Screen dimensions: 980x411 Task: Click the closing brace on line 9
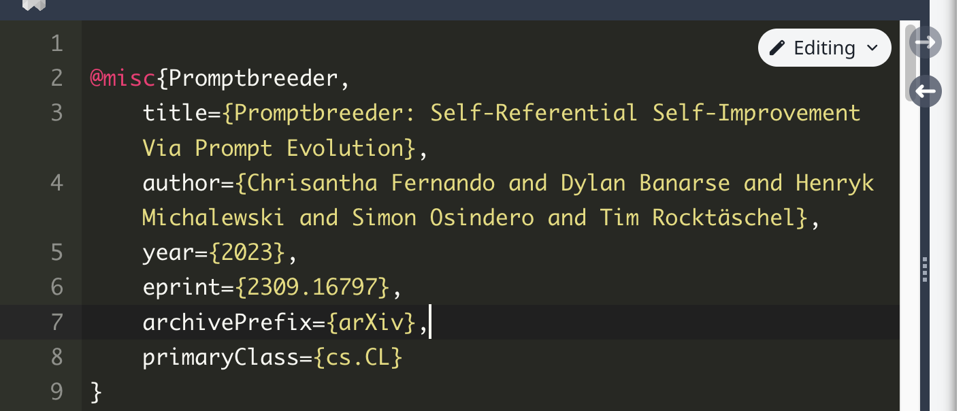96,392
